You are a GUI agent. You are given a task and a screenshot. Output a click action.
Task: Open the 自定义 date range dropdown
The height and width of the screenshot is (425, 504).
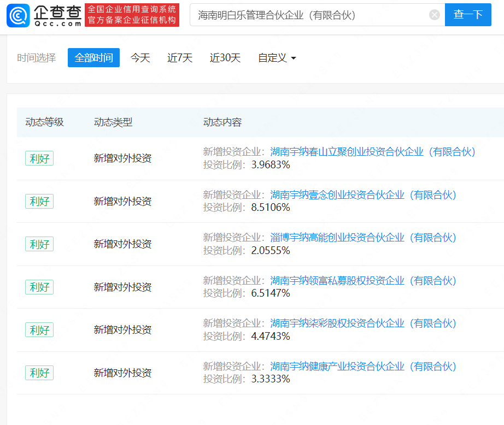tap(277, 58)
